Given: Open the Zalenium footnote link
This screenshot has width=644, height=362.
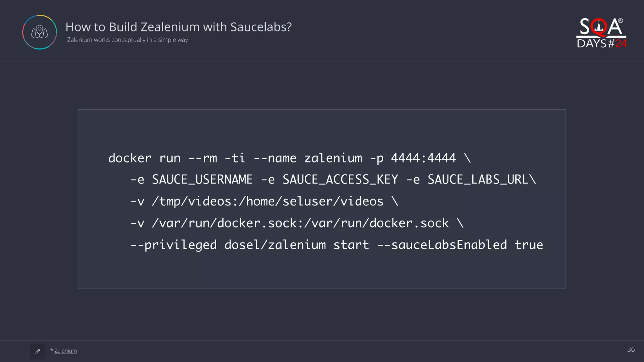Looking at the screenshot, I should click(x=65, y=351).
